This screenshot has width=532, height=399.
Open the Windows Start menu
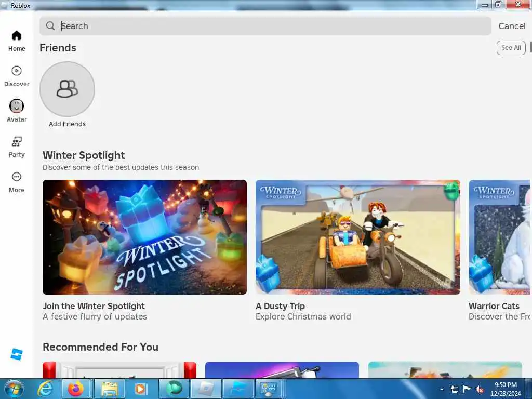pyautogui.click(x=14, y=389)
